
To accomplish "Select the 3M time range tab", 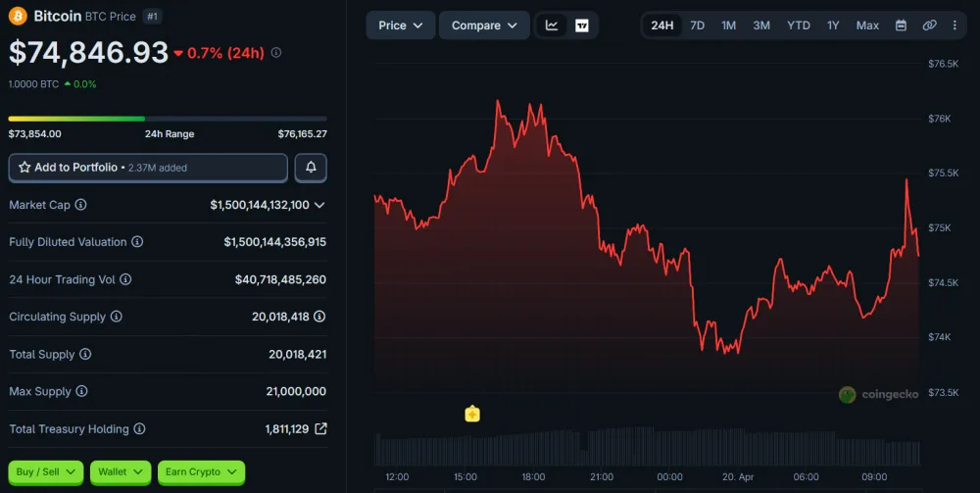I will [x=761, y=25].
